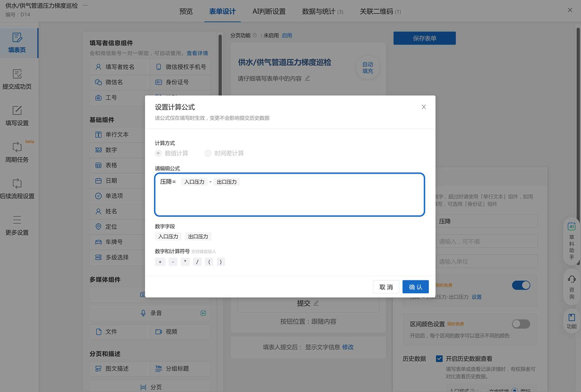
Task: Open the 填表页 sidebar icon
Action: click(17, 42)
